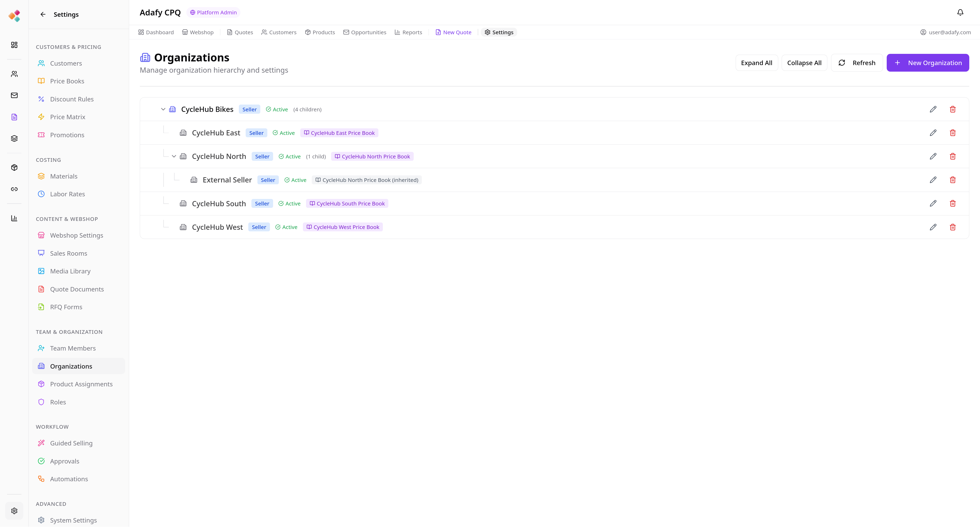Start a New Quote from navigation
This screenshot has width=980, height=527.
coord(453,32)
